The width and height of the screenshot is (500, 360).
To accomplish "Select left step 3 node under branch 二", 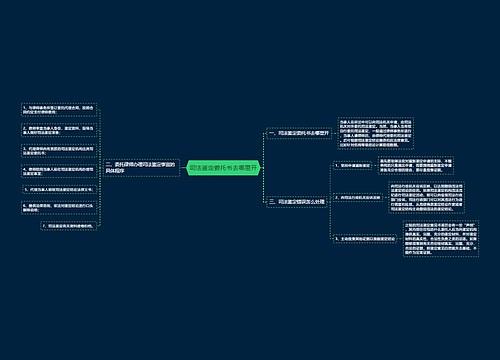I will (x=59, y=151).
